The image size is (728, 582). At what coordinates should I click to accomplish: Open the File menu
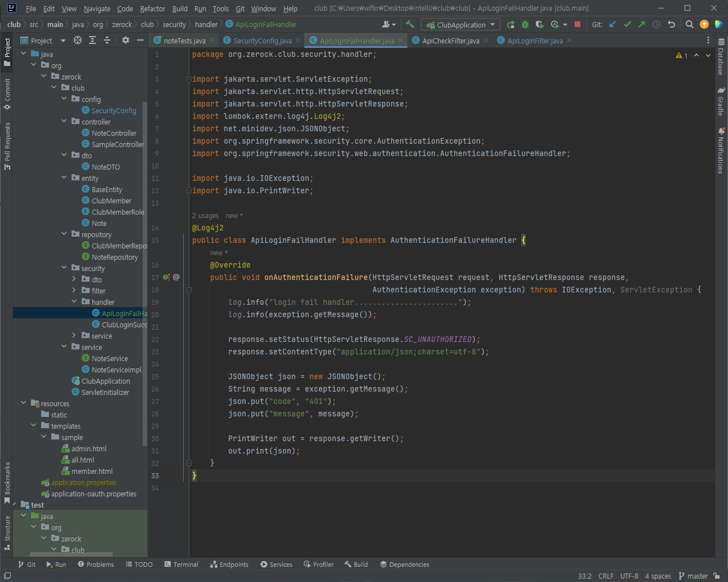click(31, 8)
